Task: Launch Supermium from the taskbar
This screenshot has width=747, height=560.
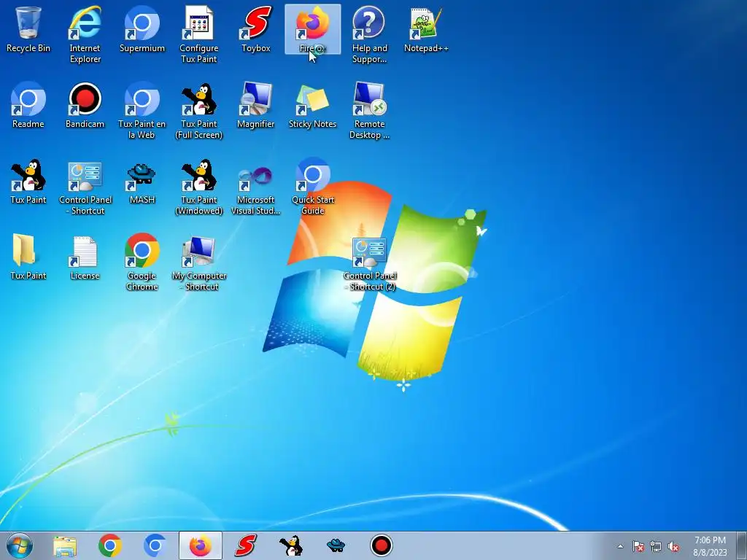Action: coord(155,545)
